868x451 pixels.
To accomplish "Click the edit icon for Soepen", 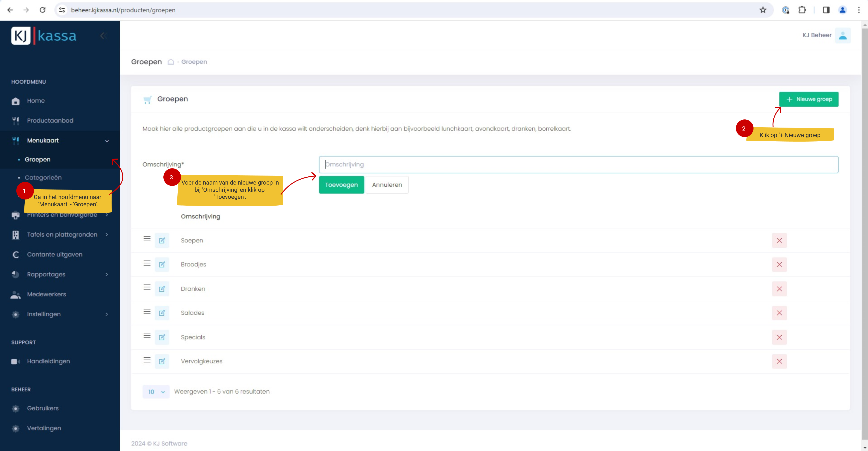I will 162,240.
